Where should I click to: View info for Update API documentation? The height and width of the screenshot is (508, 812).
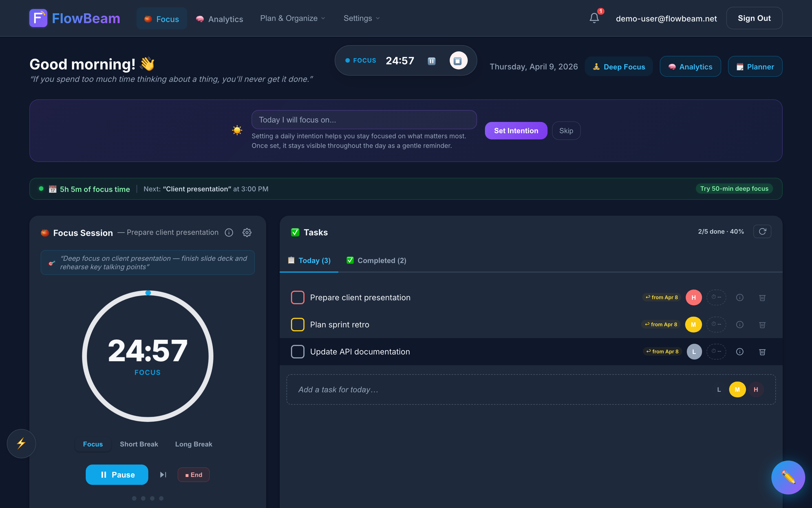point(740,352)
